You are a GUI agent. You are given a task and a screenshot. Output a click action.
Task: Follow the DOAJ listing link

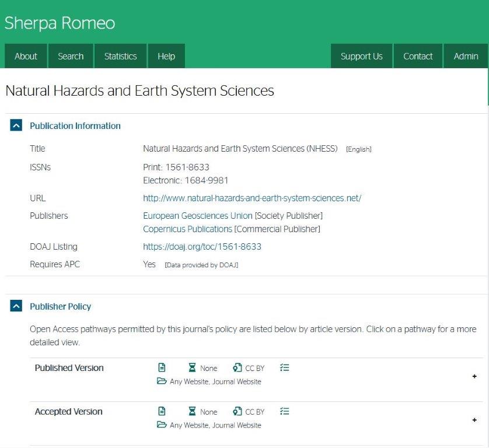pyautogui.click(x=202, y=247)
